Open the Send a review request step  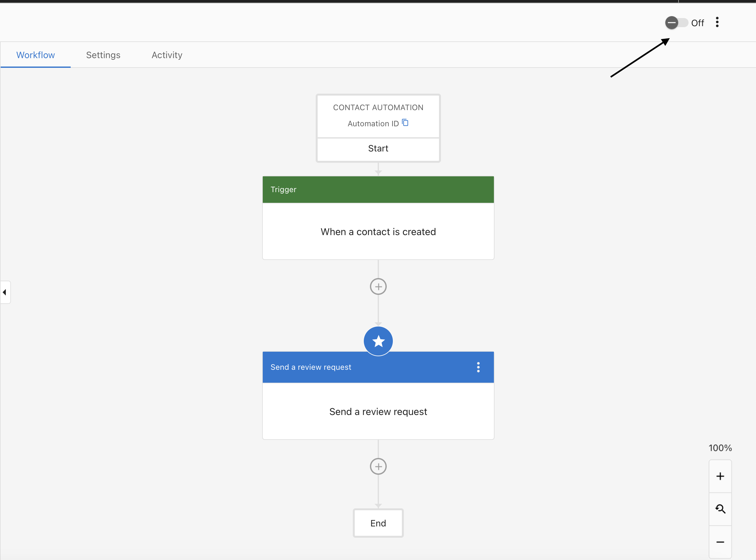pos(378,411)
